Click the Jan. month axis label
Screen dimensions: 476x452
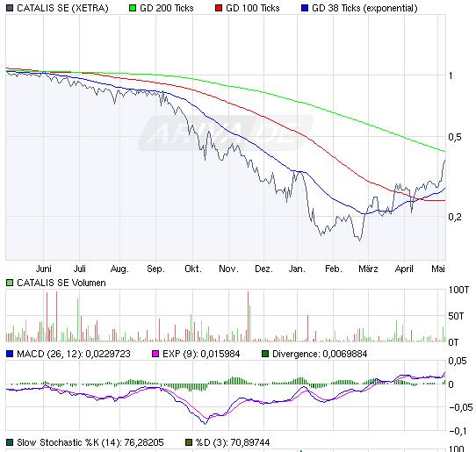pos(297,269)
